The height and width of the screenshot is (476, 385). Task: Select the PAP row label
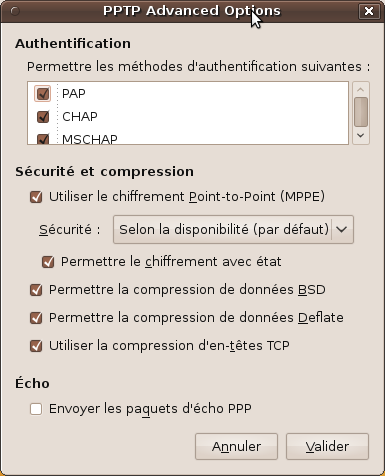[74, 94]
